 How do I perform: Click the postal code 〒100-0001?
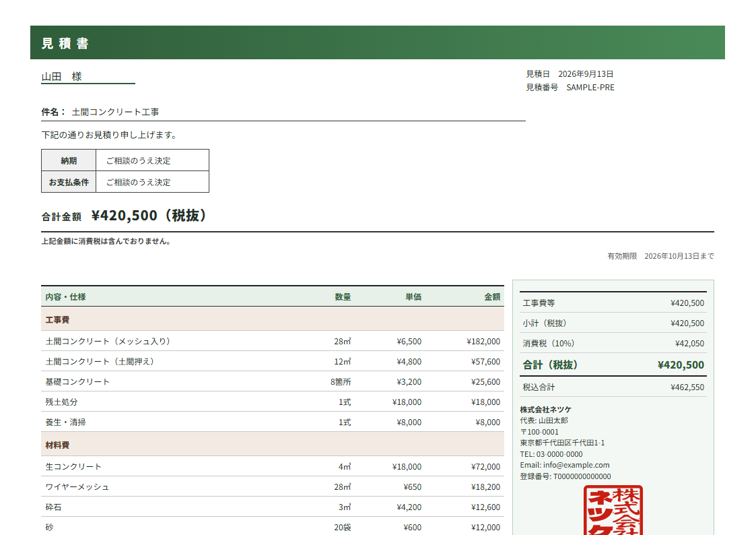[x=539, y=432]
